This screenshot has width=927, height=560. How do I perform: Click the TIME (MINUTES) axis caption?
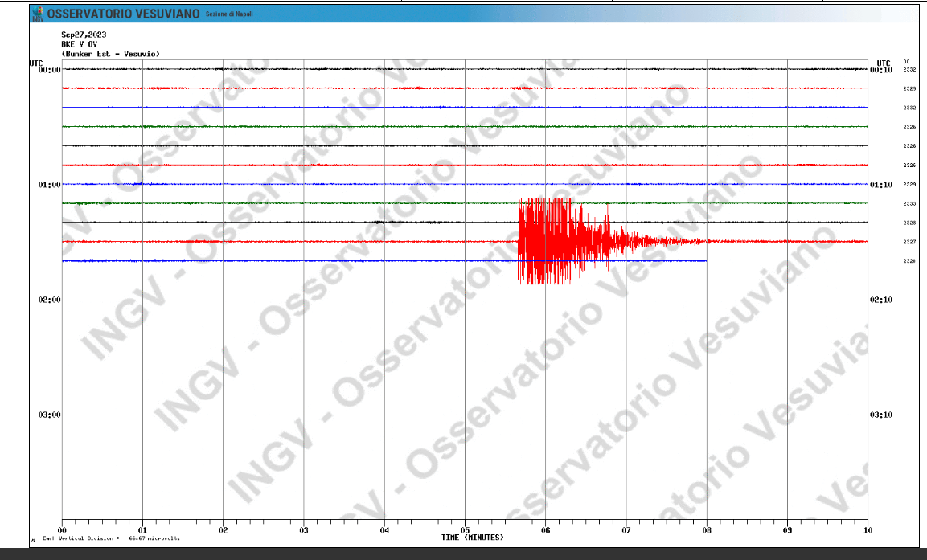pos(473,538)
